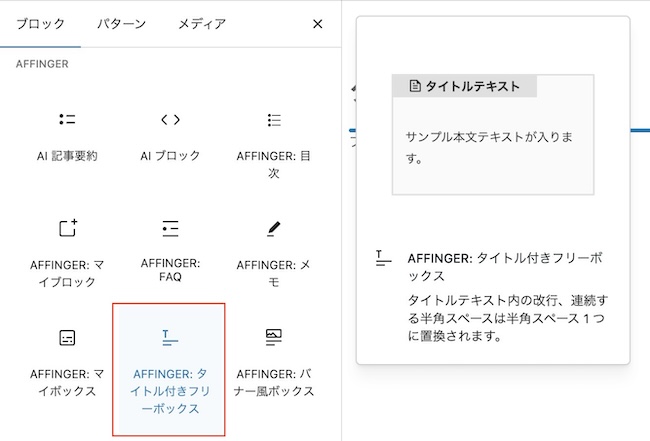
Task: Click the AI 記事要約 label
Action: [x=67, y=156]
